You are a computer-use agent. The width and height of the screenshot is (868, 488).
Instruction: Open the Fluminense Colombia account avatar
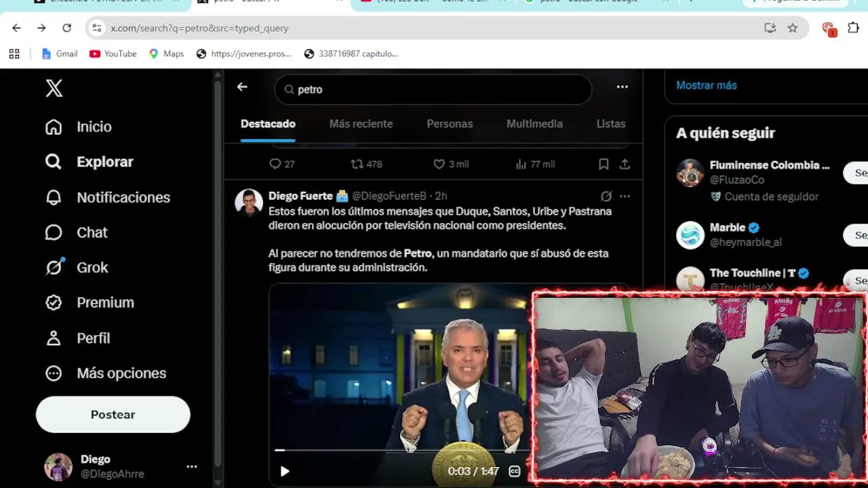[x=690, y=173]
